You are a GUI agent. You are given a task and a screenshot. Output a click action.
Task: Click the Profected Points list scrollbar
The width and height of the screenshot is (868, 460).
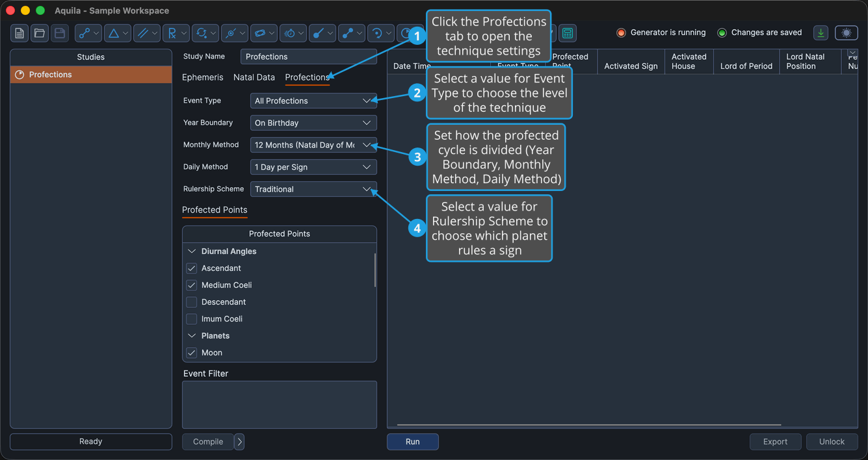pos(375,269)
